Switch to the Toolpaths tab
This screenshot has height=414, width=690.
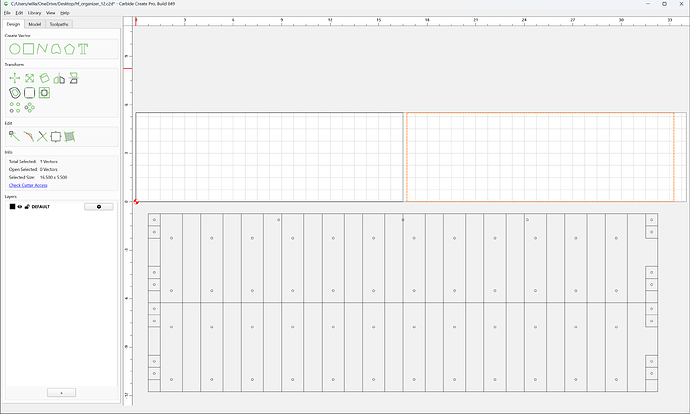point(59,24)
